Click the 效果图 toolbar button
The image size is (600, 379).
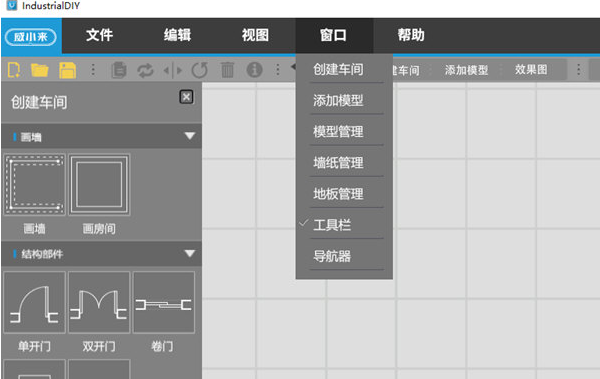point(531,70)
